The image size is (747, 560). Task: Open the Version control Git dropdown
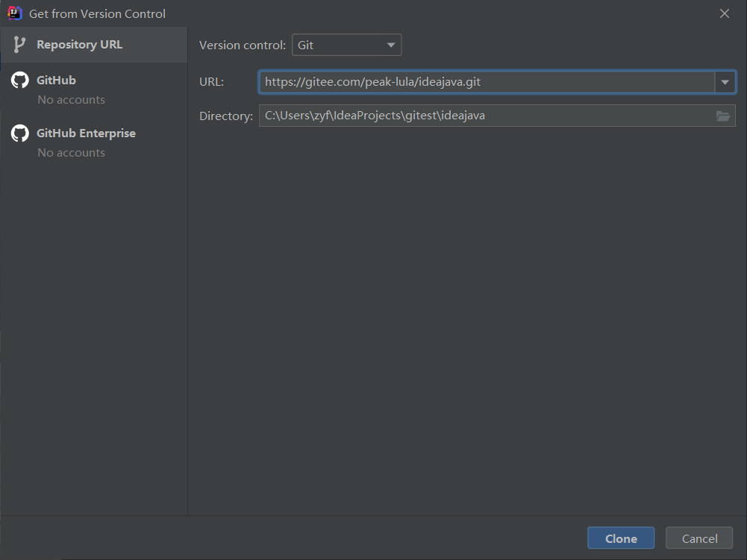click(x=346, y=45)
